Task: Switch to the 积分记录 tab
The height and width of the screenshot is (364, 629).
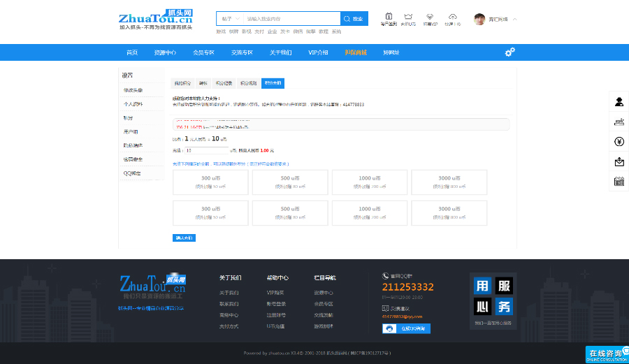Action: [224, 83]
